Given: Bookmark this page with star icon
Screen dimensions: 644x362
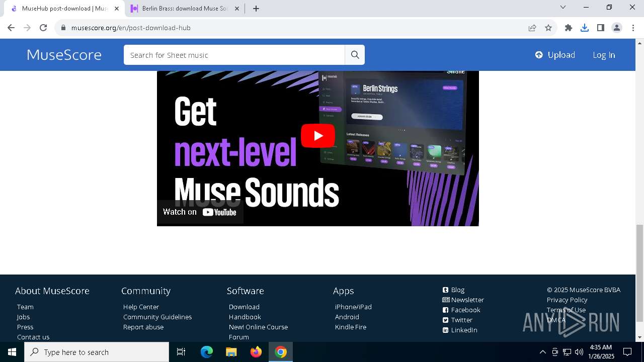Looking at the screenshot, I should click(548, 28).
